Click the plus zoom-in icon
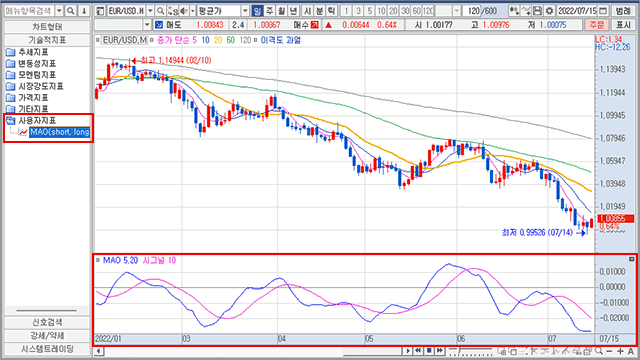640x360 pixels. [620, 351]
